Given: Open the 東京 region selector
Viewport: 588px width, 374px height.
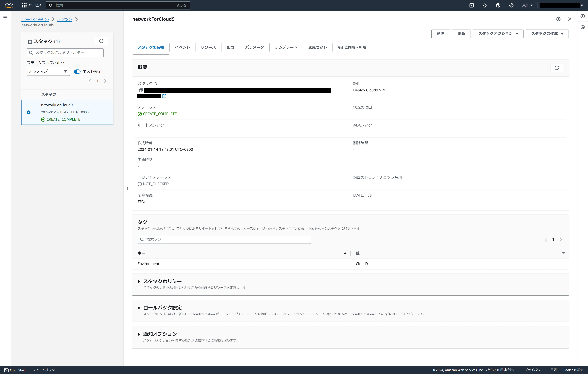Looking at the screenshot, I should 527,5.
